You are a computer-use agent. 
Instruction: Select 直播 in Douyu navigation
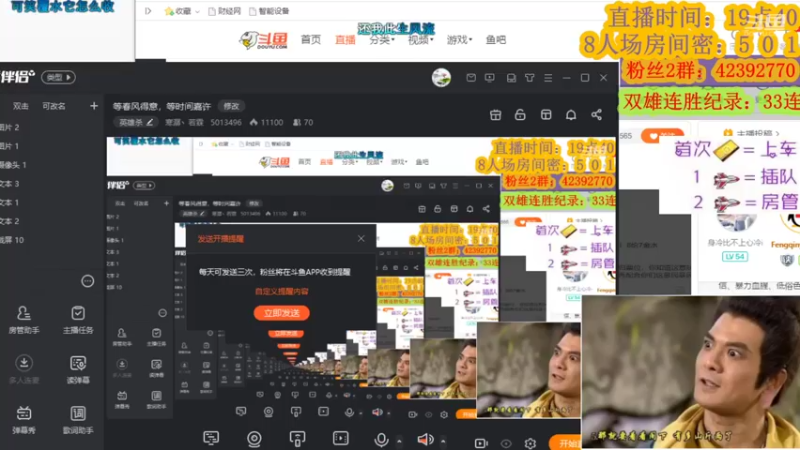(345, 40)
